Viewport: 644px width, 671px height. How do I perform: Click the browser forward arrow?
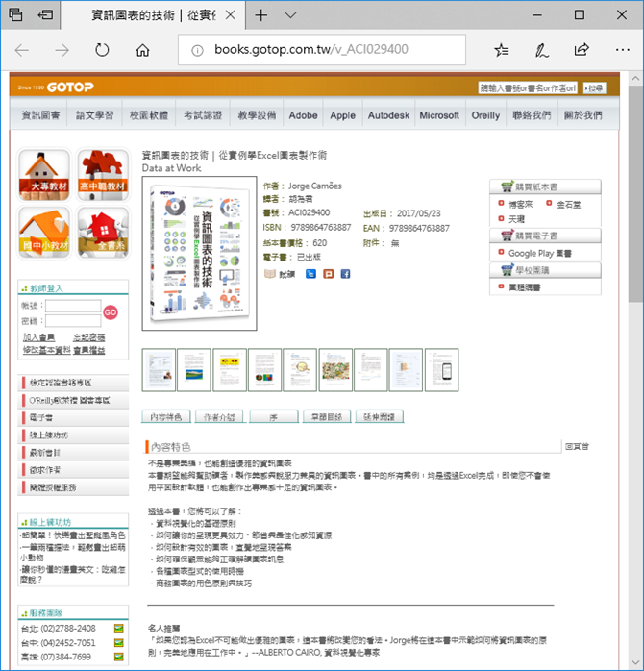(62, 51)
